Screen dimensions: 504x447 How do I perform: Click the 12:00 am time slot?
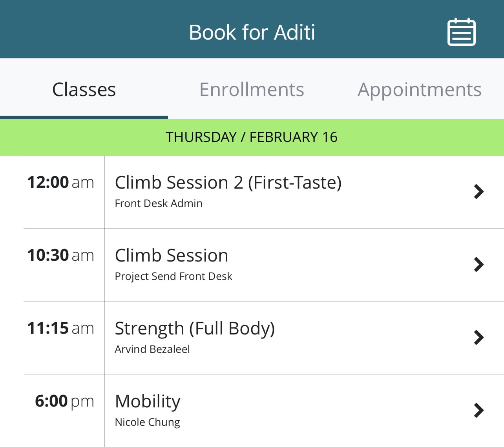(60, 182)
